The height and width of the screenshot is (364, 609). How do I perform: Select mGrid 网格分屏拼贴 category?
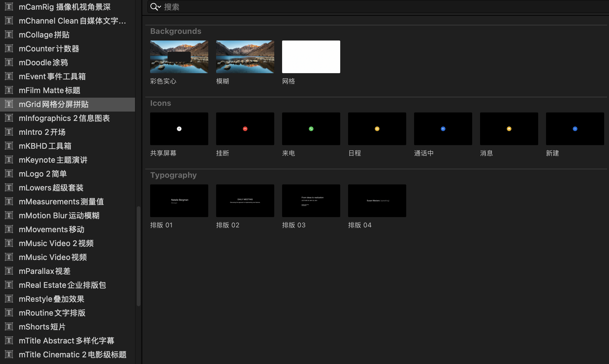click(67, 104)
